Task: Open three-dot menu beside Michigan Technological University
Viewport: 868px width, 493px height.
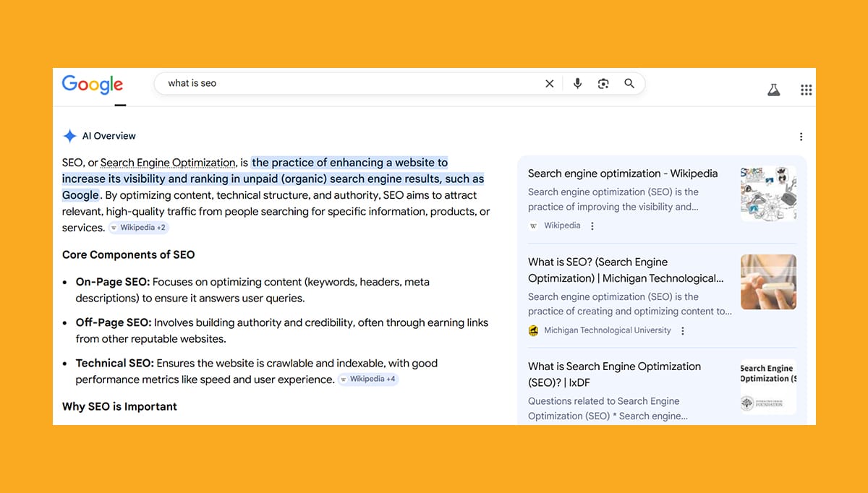Action: click(x=683, y=331)
